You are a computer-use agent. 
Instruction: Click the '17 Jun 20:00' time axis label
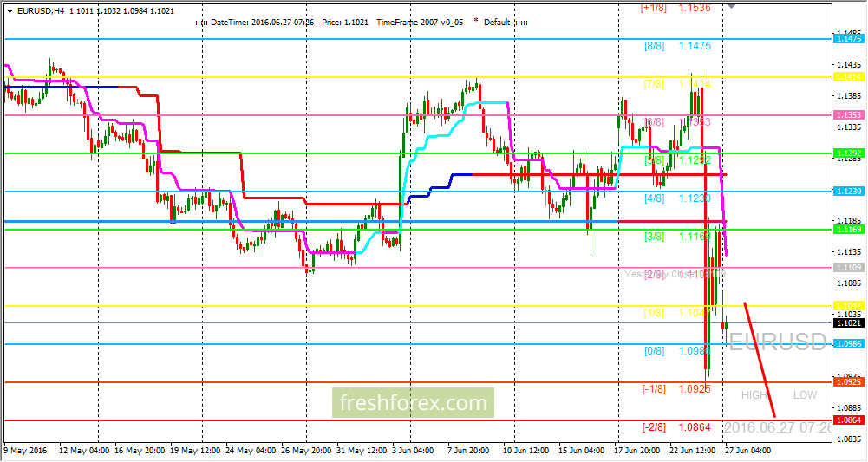click(x=636, y=451)
